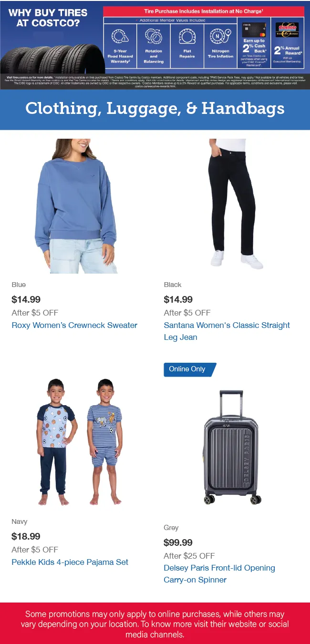Click the $99.99 price on the spinner
Viewport: 310px width, 644px height.
178,542
